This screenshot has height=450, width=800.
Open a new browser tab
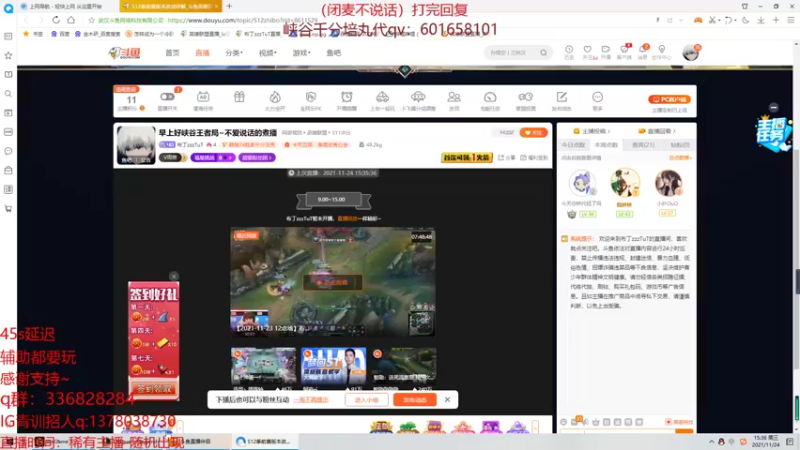click(229, 6)
